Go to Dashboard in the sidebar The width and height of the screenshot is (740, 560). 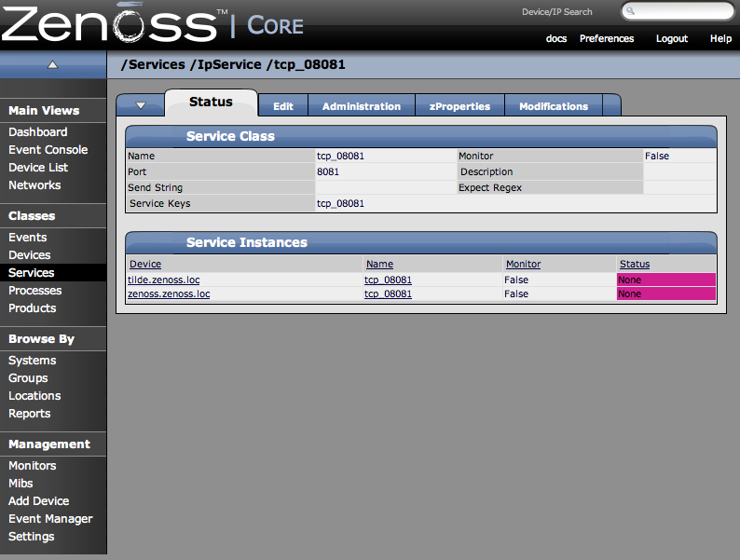click(38, 132)
